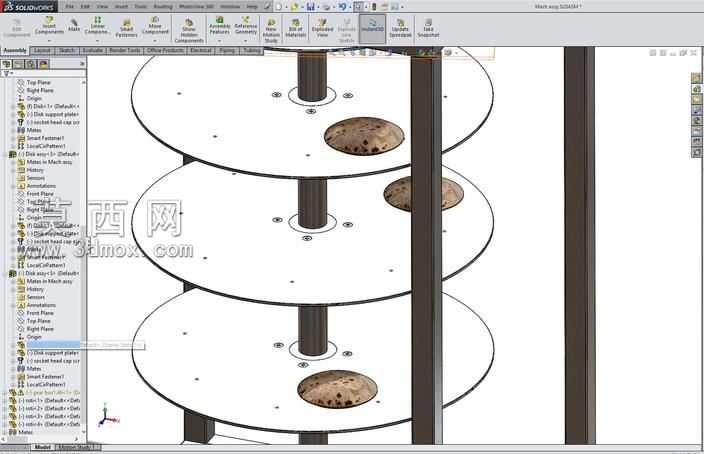704x454 pixels.
Task: Open the filter dropdown arrow in the tree
Action: click(x=12, y=74)
